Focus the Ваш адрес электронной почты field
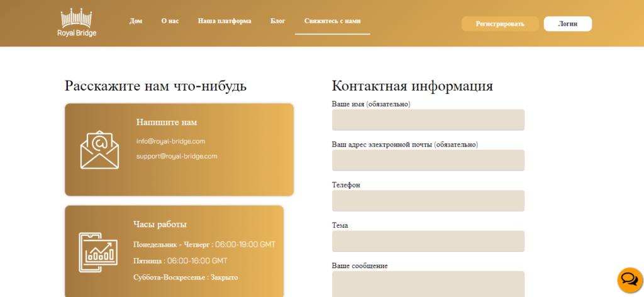Viewport: 644px width, 297px height. point(428,160)
